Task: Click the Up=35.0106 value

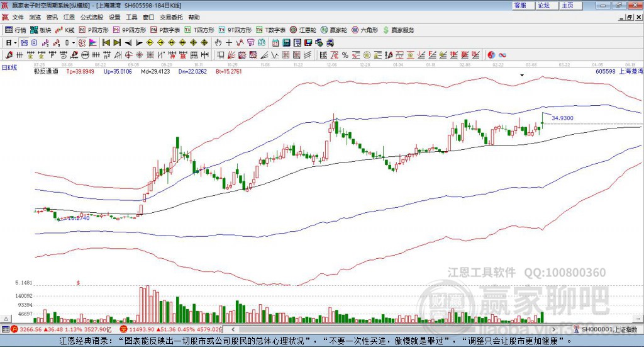Action: 118,72
